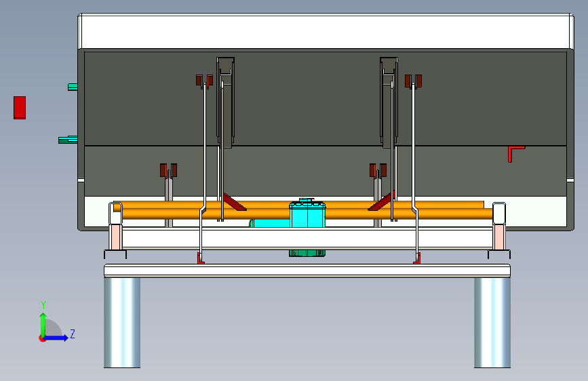Pick the upper-right brown clip pair
Viewport: 588px width, 381px height.
413,81
